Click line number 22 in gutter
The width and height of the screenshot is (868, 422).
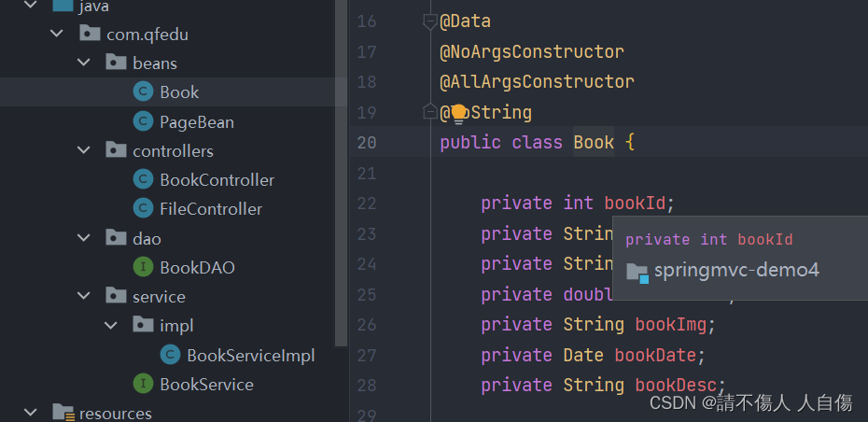pyautogui.click(x=367, y=204)
